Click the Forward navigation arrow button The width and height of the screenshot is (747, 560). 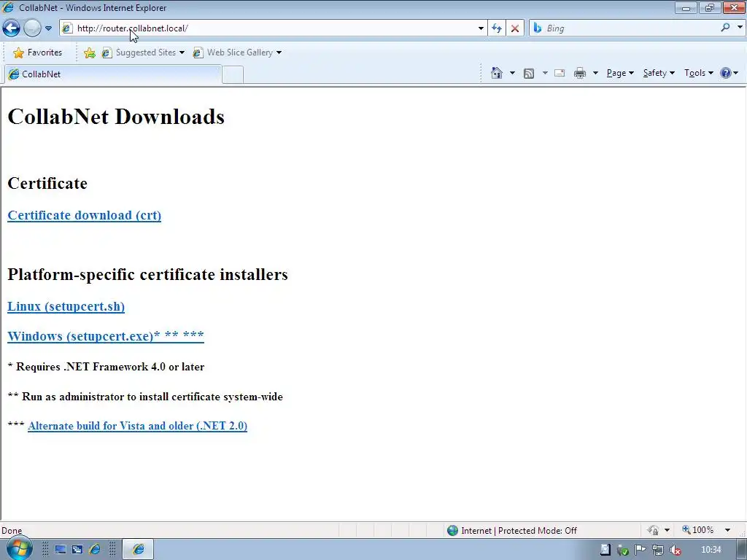click(x=32, y=28)
